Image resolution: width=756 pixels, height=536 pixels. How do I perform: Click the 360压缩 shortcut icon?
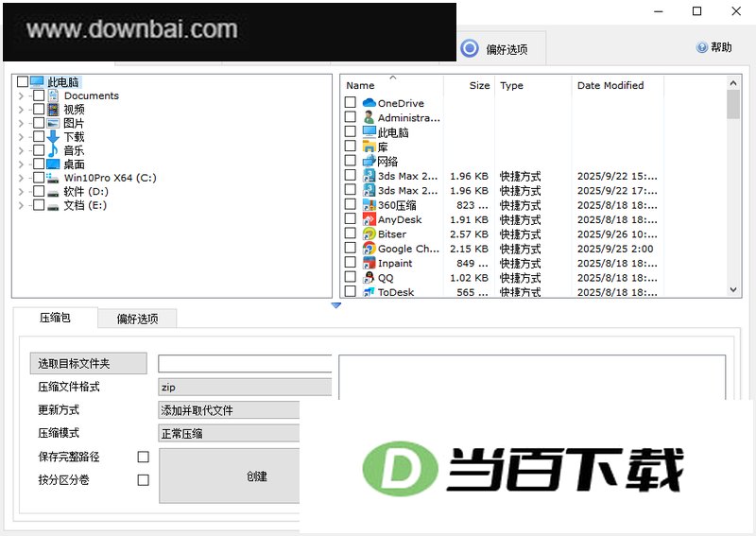coord(369,204)
